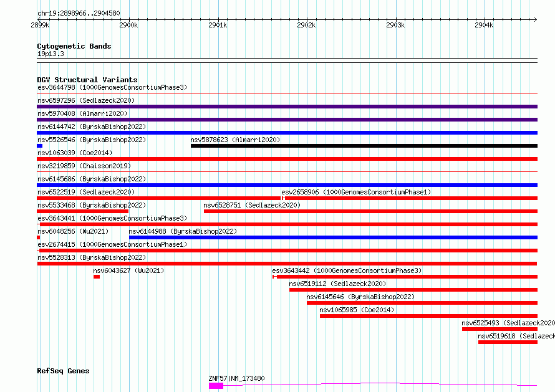Click the nsv3219859 (Chaisson2019) label
555x392 pixels.
tap(84, 166)
